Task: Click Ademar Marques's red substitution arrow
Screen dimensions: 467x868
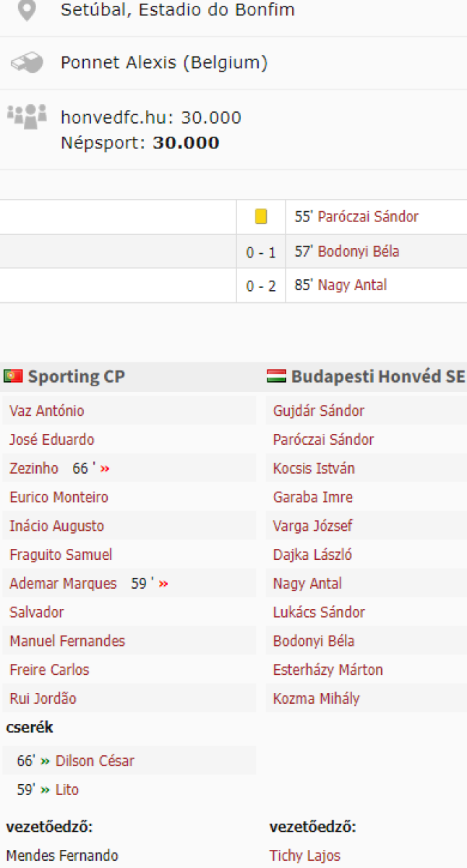Action: coord(163,584)
